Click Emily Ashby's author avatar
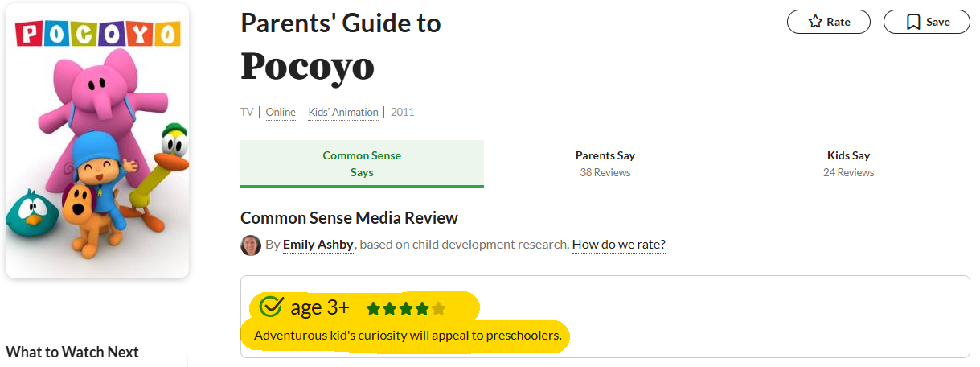The height and width of the screenshot is (367, 980). [251, 245]
